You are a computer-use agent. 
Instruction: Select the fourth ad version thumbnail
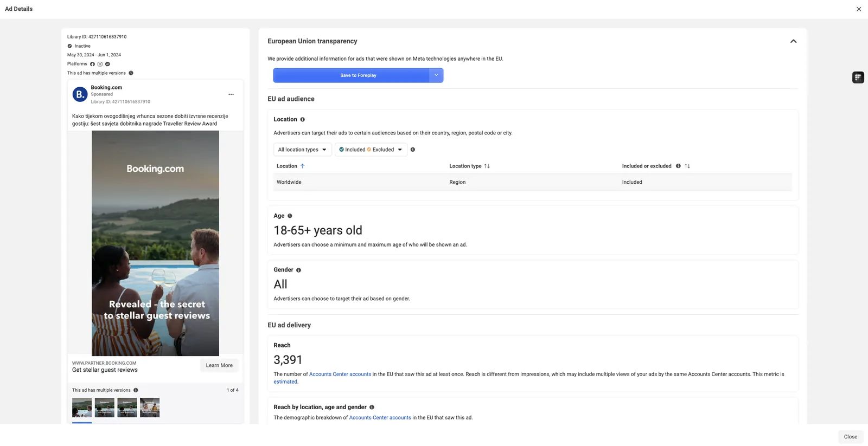click(x=150, y=408)
